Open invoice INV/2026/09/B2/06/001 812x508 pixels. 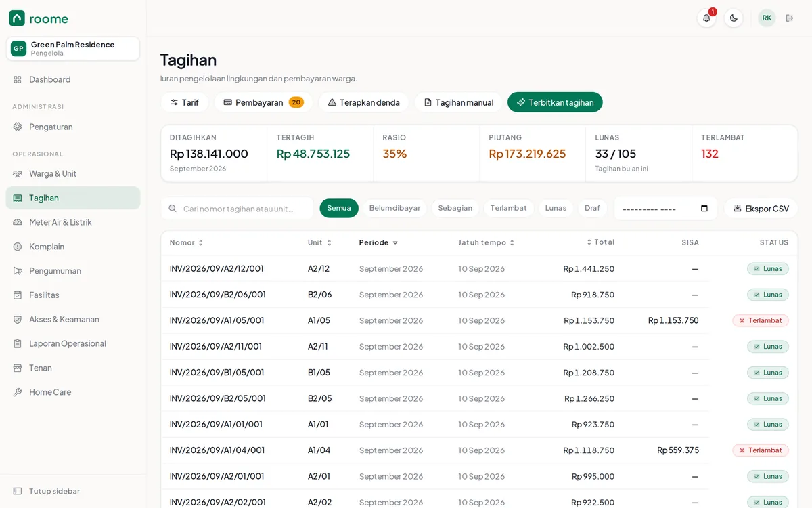click(x=218, y=295)
